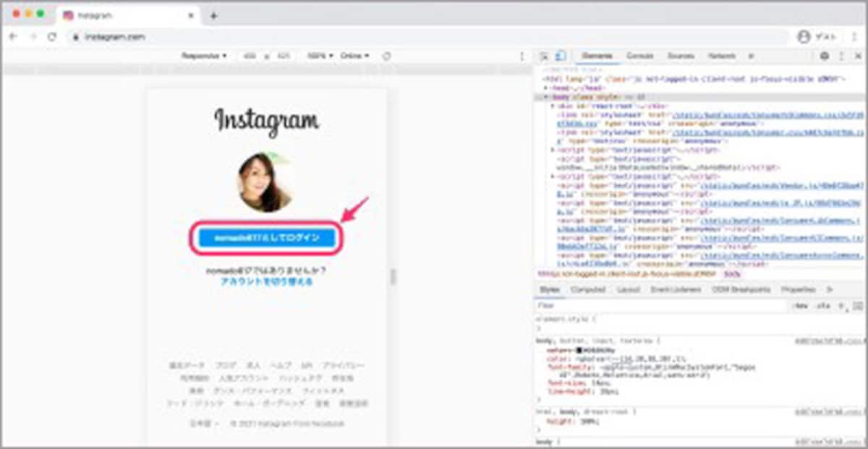Viewport: 868px width, 449px height.
Task: Go forward in browser history
Action: coord(33,36)
